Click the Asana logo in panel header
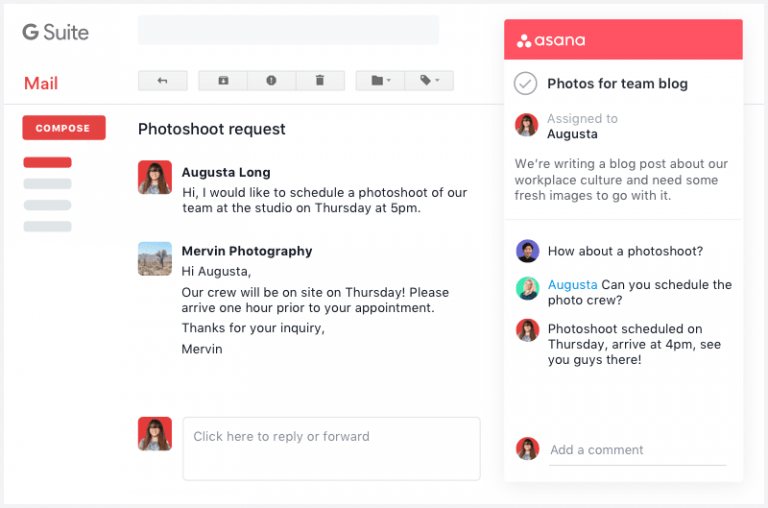Viewport: 768px width, 508px height. click(551, 40)
